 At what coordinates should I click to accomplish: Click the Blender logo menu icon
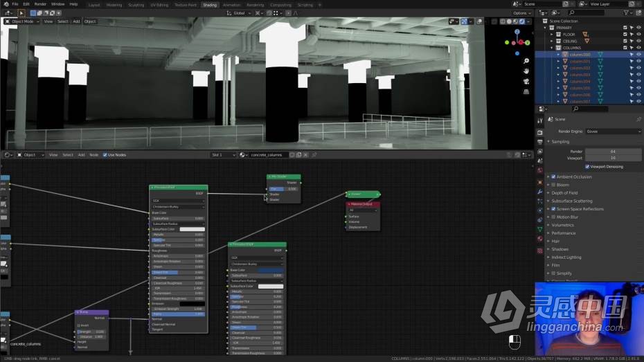(6, 4)
